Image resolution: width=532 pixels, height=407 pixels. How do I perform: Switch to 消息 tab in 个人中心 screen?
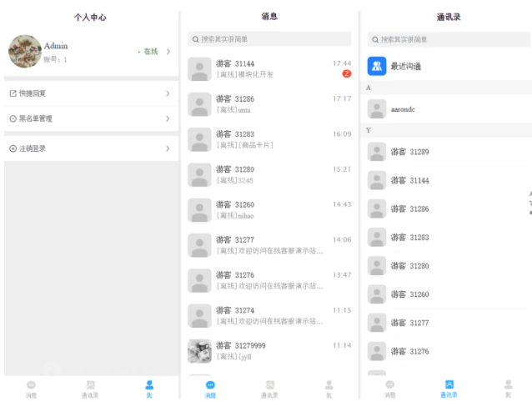click(x=31, y=389)
